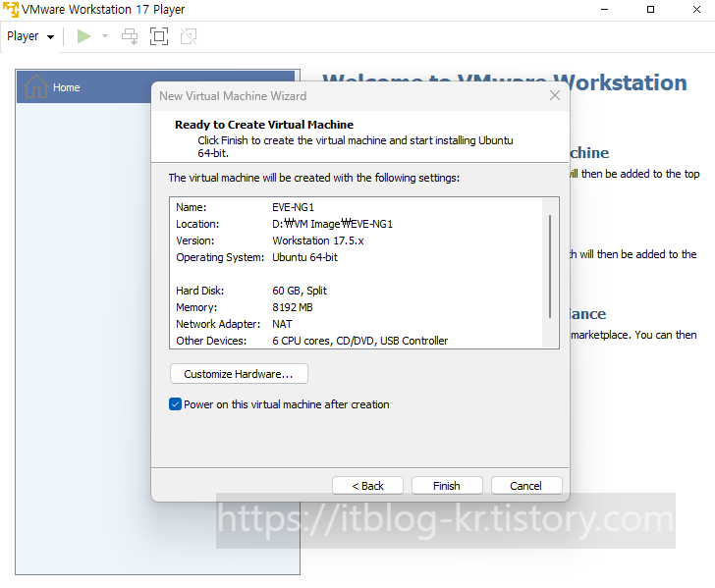The image size is (715, 588).
Task: Click Finish to create the VM
Action: click(447, 486)
